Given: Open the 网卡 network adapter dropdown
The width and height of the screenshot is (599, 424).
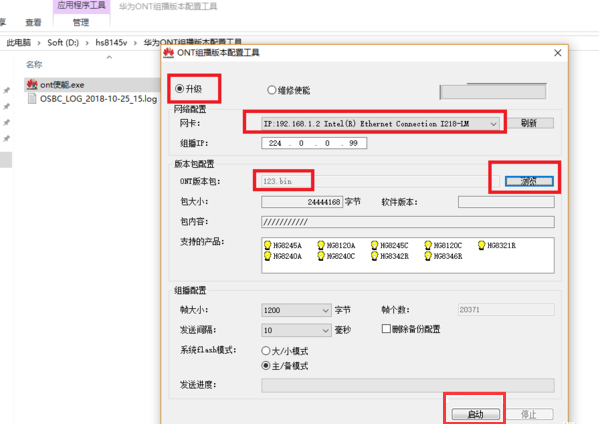Looking at the screenshot, I should tap(380, 124).
